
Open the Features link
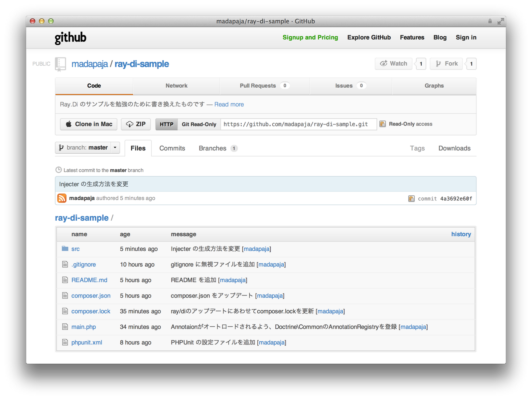point(412,37)
